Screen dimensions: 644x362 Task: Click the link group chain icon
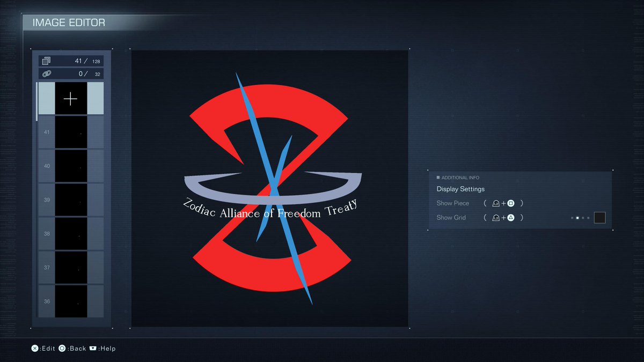click(46, 73)
